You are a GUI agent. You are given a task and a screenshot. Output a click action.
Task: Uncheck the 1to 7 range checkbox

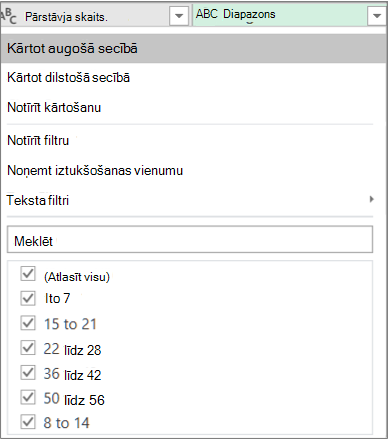point(28,298)
